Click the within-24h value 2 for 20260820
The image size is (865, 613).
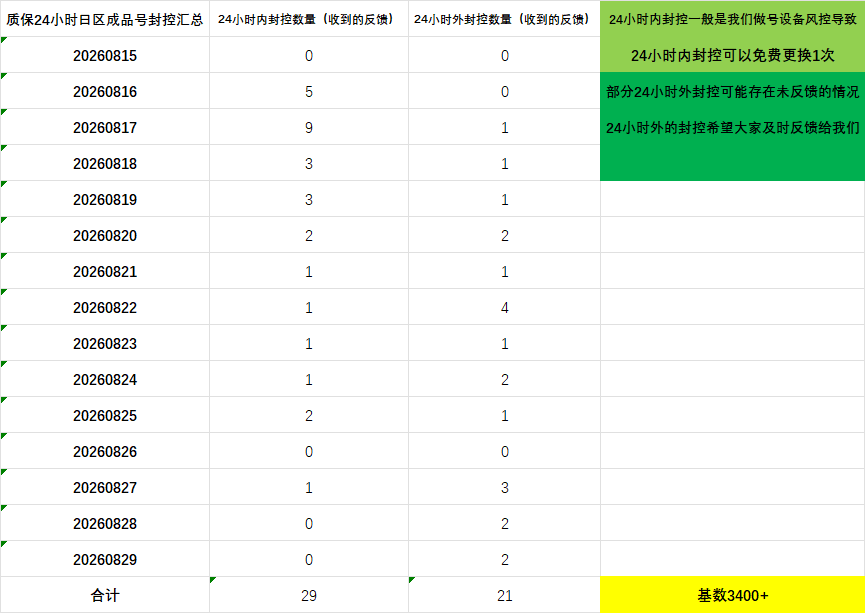coord(309,235)
